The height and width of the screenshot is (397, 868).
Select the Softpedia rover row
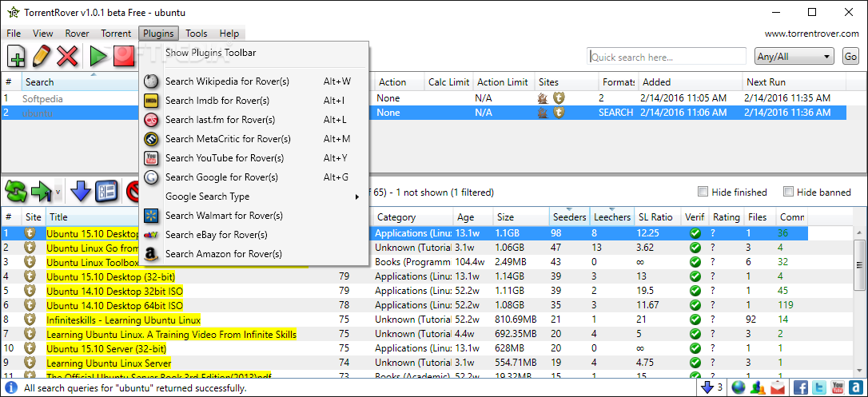[x=424, y=98]
